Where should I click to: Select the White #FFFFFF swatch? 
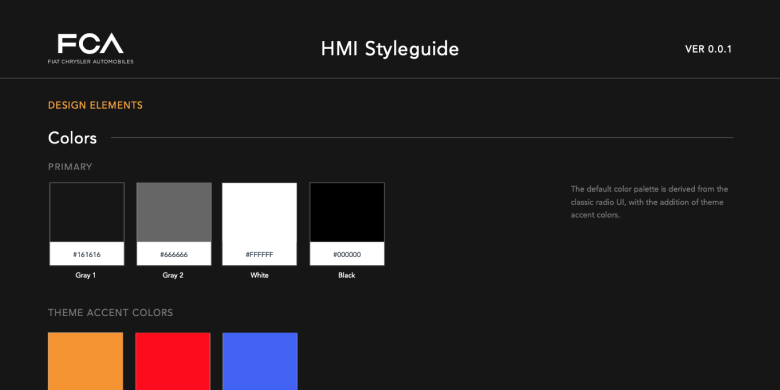(259, 224)
